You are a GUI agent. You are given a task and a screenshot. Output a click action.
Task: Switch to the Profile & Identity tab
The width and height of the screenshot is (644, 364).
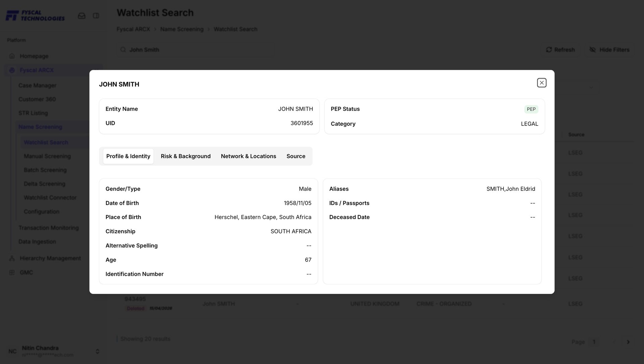[128, 156]
